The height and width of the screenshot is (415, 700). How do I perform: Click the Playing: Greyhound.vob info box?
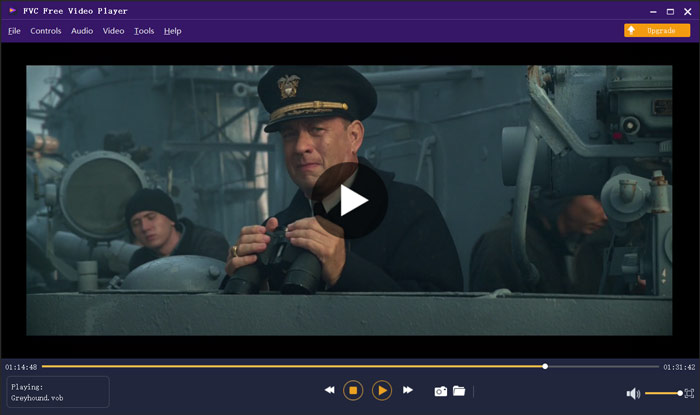tap(58, 392)
